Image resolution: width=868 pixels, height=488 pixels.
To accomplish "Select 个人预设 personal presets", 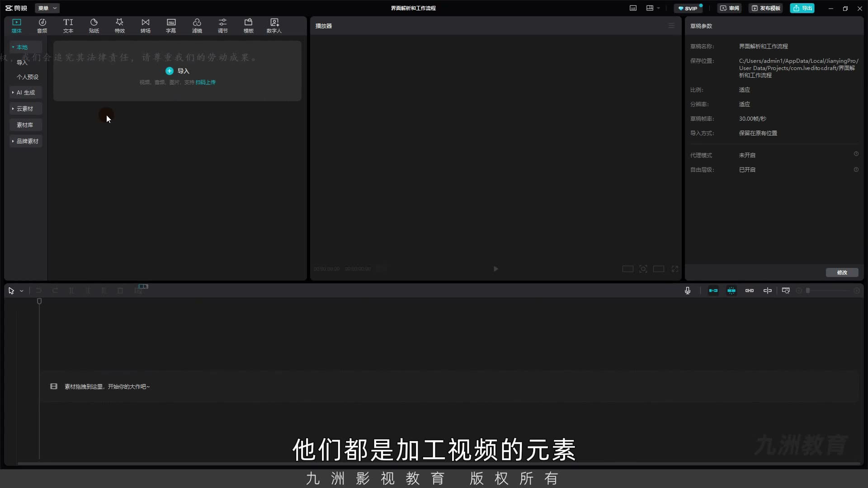I will coord(28,77).
